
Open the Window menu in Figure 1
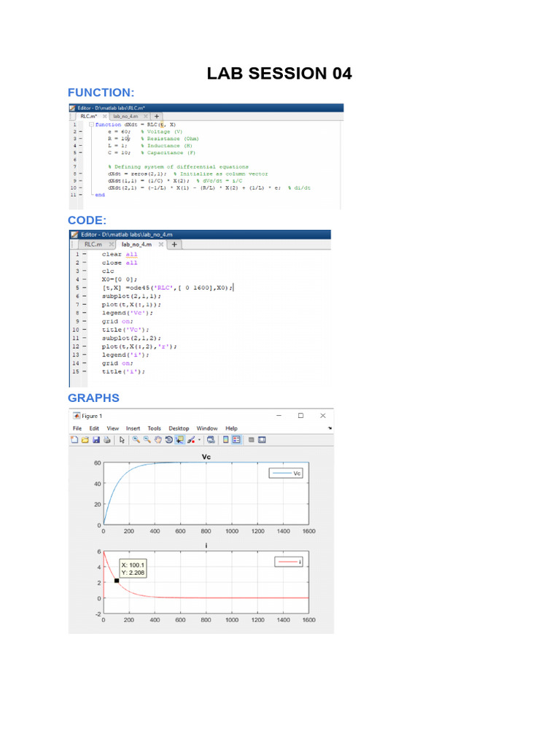[x=207, y=428]
